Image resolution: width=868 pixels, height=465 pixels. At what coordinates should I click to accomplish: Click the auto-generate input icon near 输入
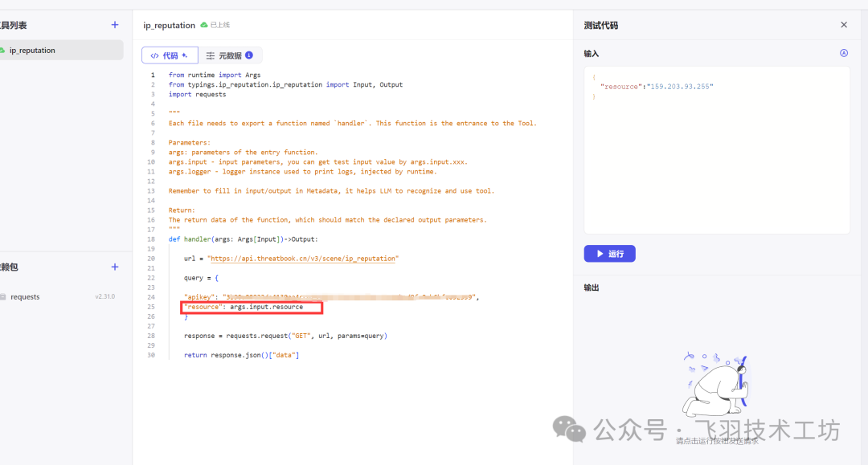point(844,53)
